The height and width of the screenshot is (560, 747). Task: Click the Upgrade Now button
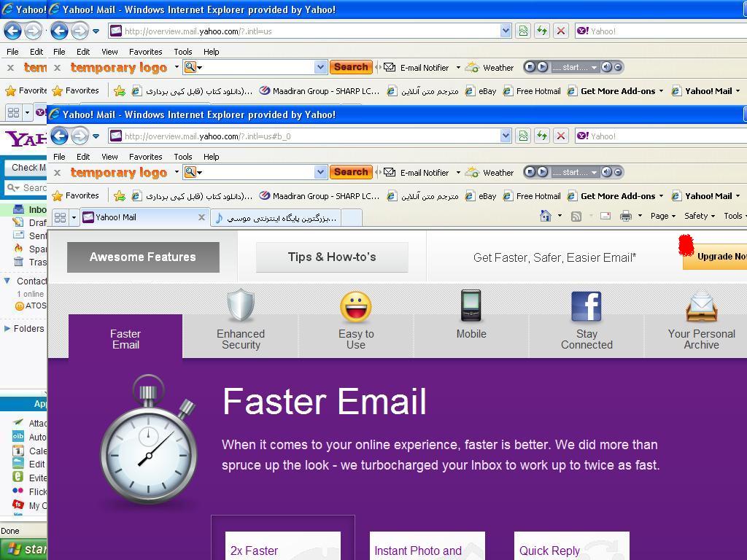point(715,257)
